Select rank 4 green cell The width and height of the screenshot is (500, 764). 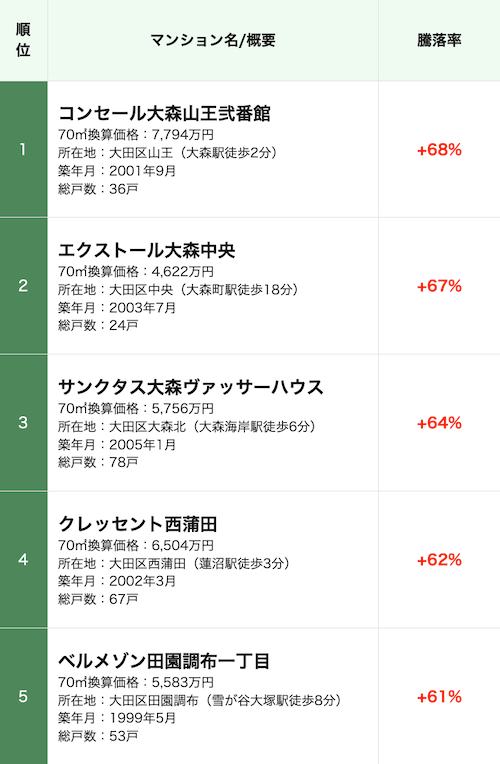23,560
